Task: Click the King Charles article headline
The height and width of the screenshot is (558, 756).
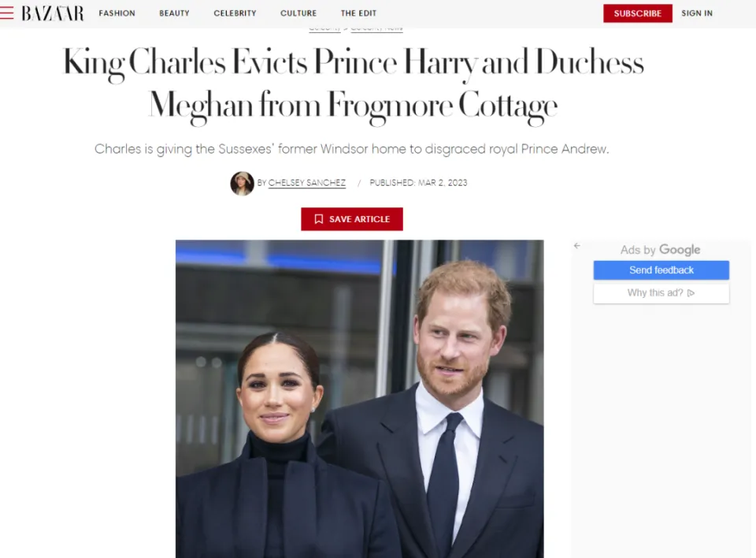Action: coord(354,84)
